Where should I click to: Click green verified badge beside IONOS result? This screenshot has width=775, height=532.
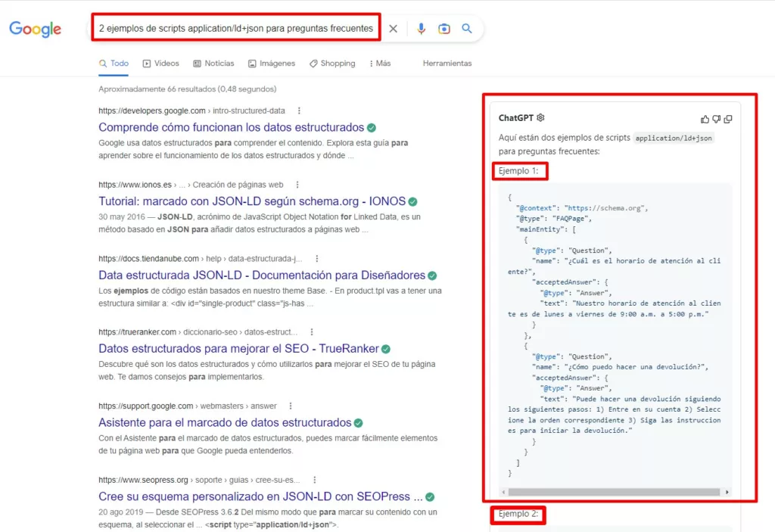412,202
